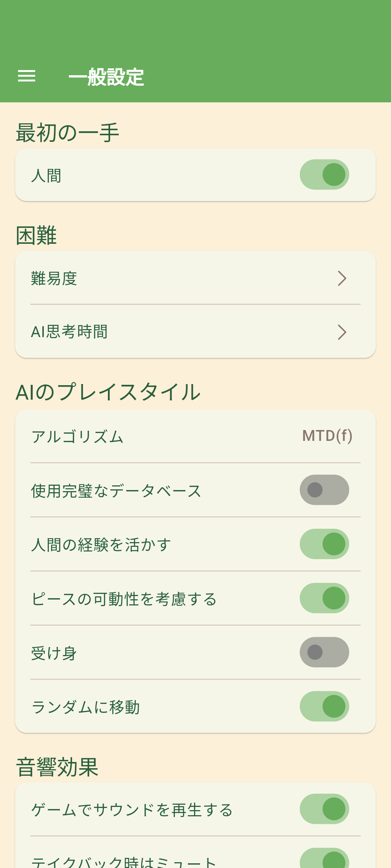This screenshot has width=391, height=868.
Task: Toggle the 人間 first-move switch
Action: (x=324, y=175)
